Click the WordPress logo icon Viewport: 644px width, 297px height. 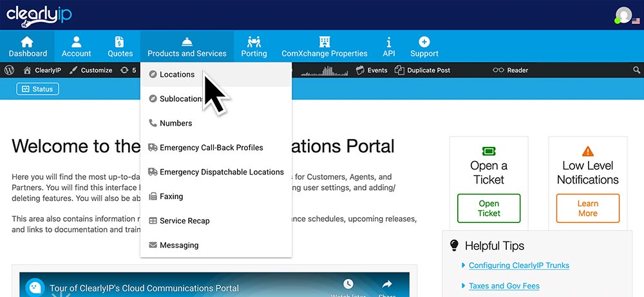click(x=10, y=70)
